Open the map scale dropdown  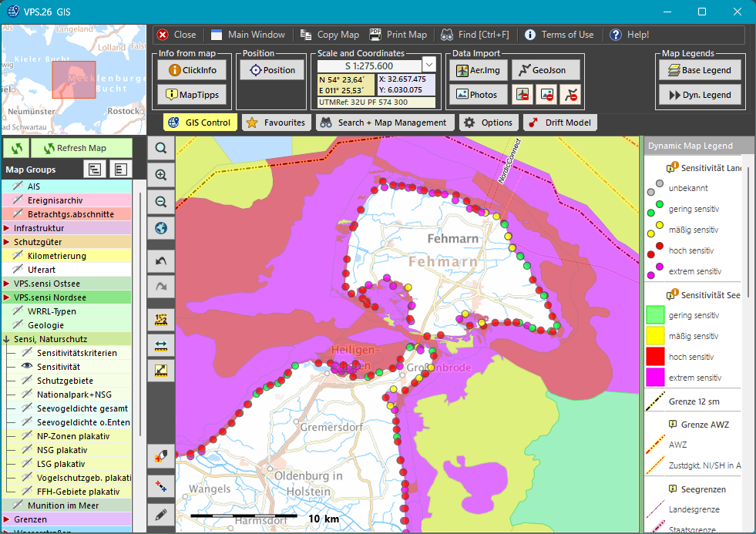pos(429,65)
